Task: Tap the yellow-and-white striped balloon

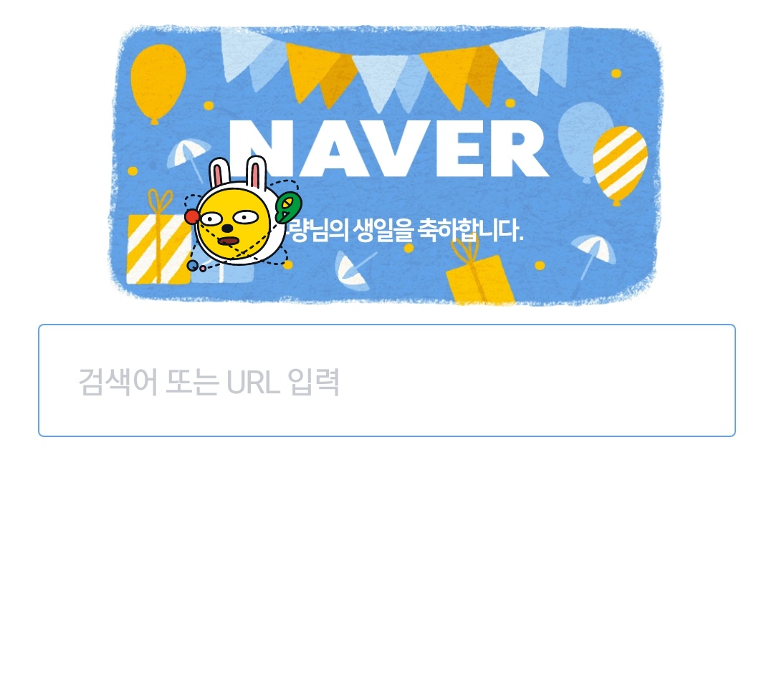Action: [x=619, y=165]
